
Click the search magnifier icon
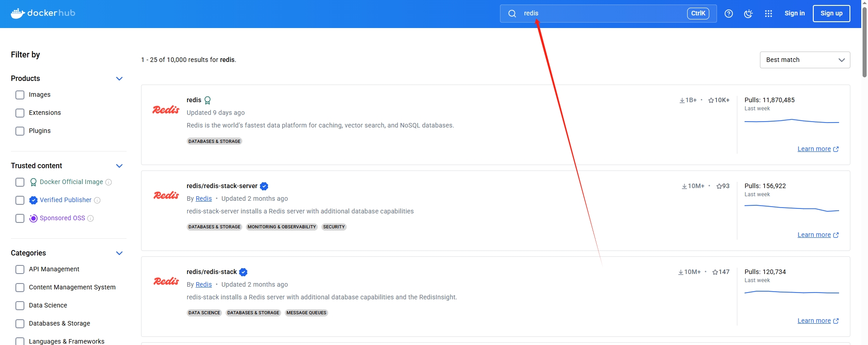pyautogui.click(x=512, y=14)
